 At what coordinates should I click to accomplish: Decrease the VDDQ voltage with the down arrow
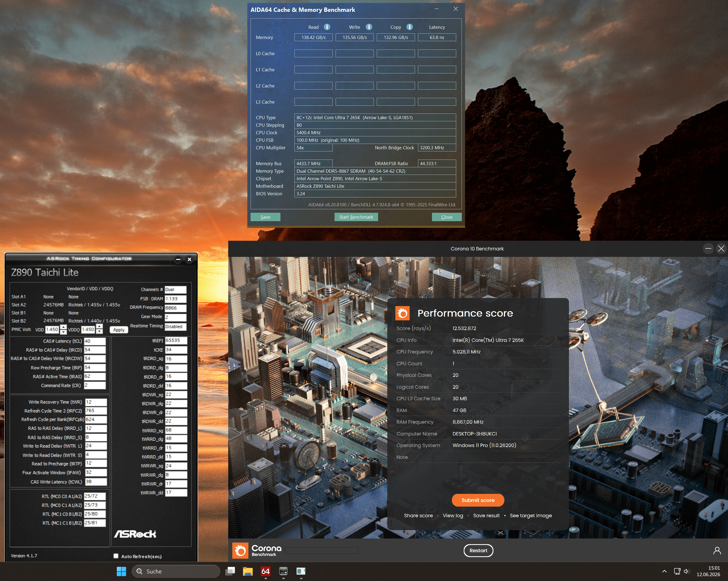[99, 331]
